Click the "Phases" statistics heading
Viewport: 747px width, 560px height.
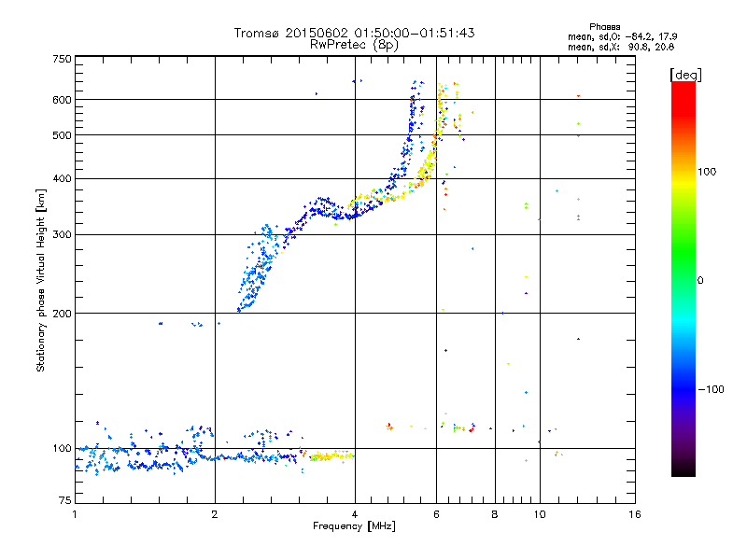[604, 27]
